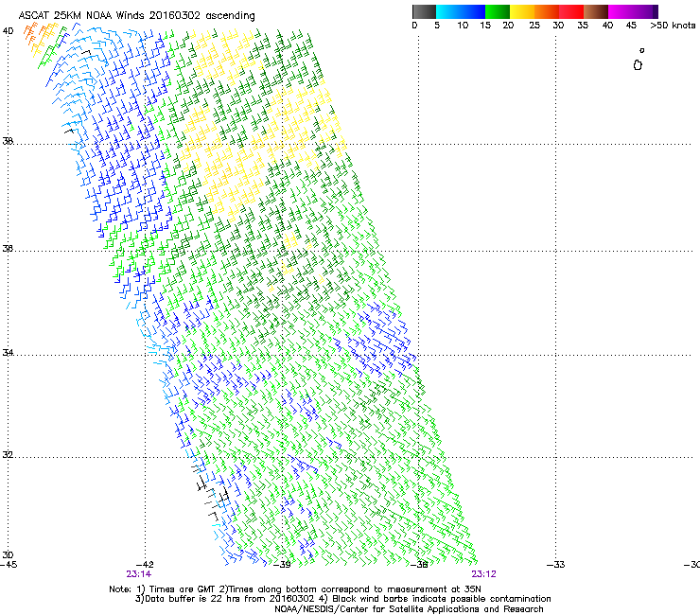Click the '10' legend scale label

click(463, 26)
